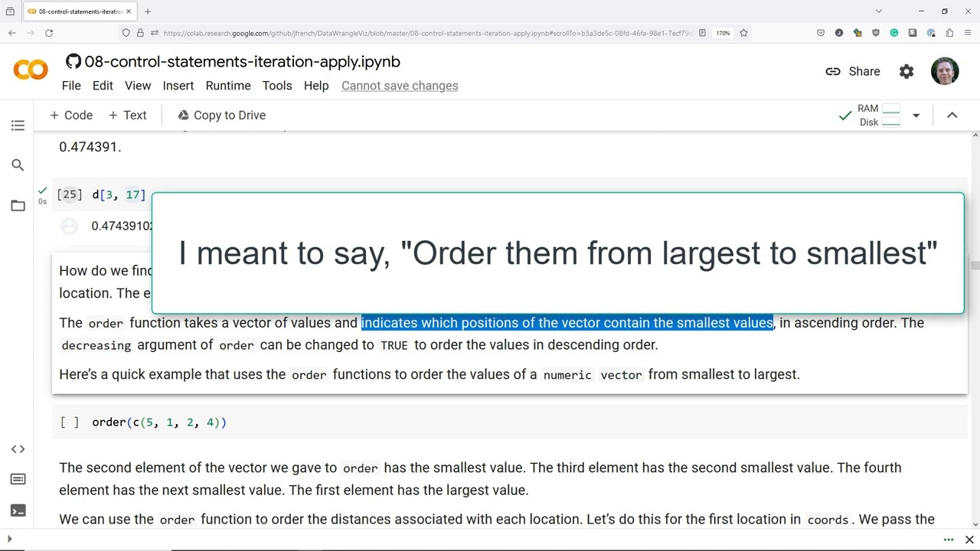Go back in browser history
The height and width of the screenshot is (551, 980).
(x=12, y=33)
